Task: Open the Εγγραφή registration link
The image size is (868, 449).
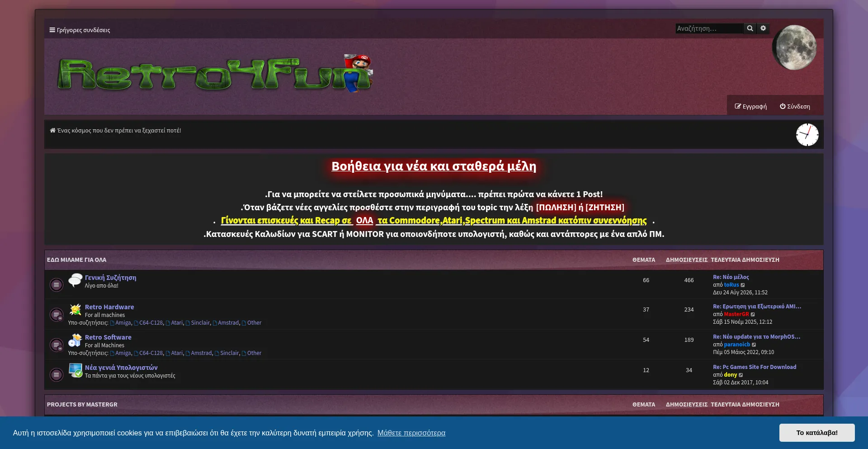Action: pos(751,106)
